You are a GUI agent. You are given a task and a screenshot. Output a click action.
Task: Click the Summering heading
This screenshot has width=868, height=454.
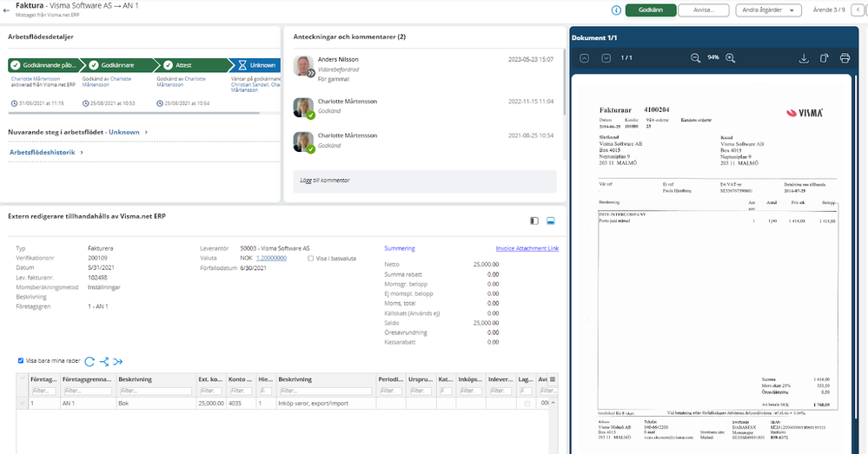click(400, 249)
